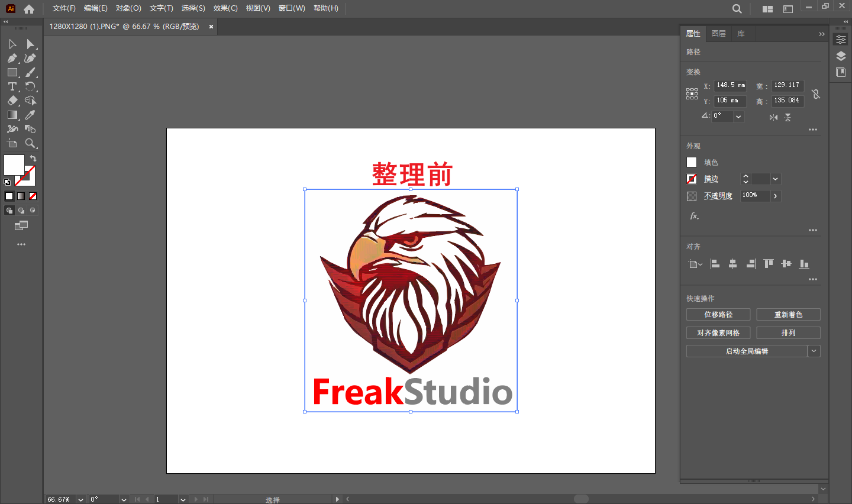
Task: Open the search magnifier in top bar
Action: [x=737, y=9]
